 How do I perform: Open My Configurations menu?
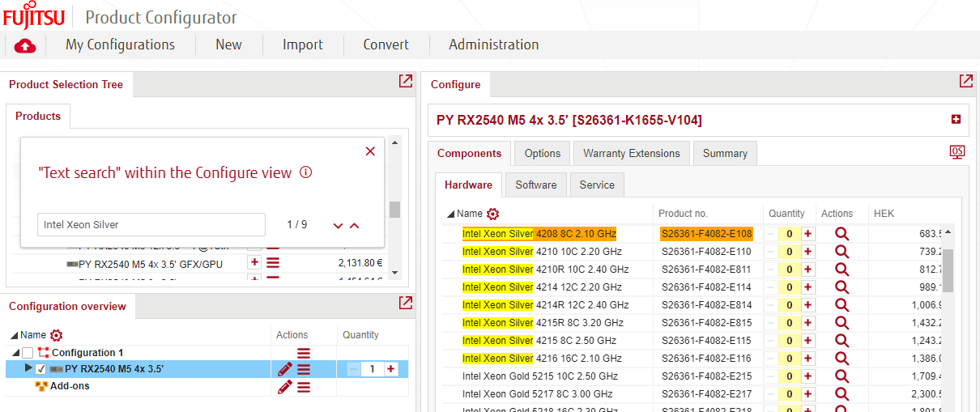tap(120, 45)
